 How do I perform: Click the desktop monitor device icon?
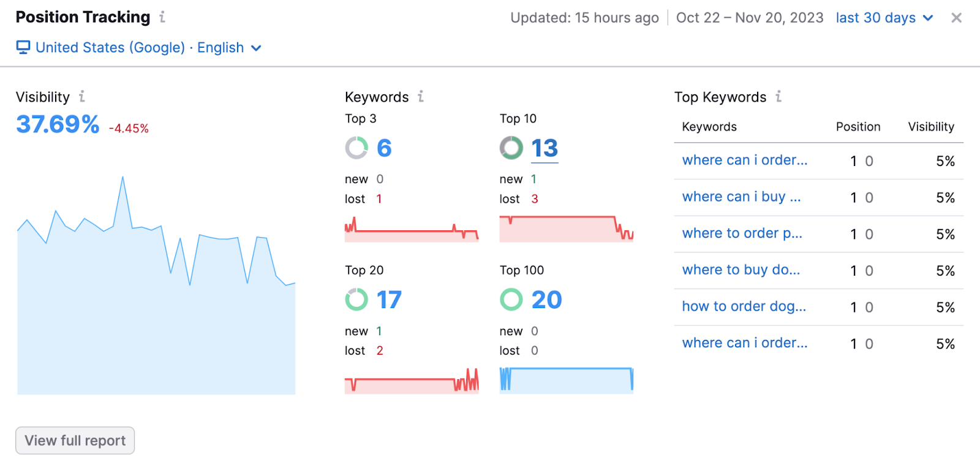point(23,48)
